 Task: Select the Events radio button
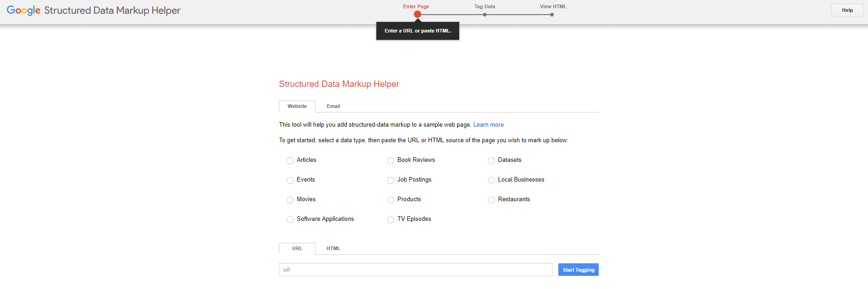tap(290, 180)
